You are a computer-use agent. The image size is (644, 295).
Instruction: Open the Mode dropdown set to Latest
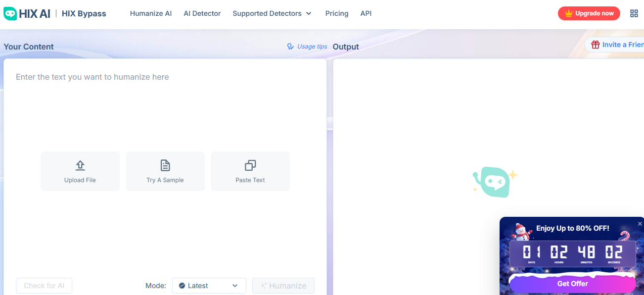click(x=209, y=286)
